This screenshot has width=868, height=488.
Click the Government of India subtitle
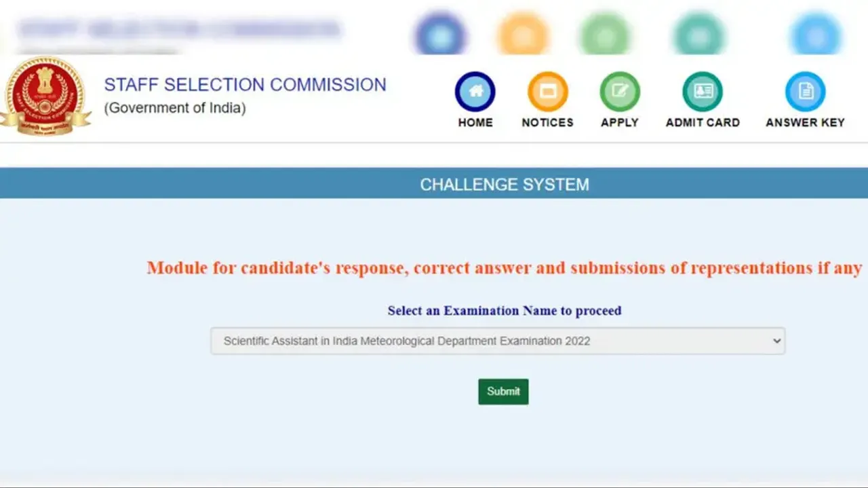(175, 108)
